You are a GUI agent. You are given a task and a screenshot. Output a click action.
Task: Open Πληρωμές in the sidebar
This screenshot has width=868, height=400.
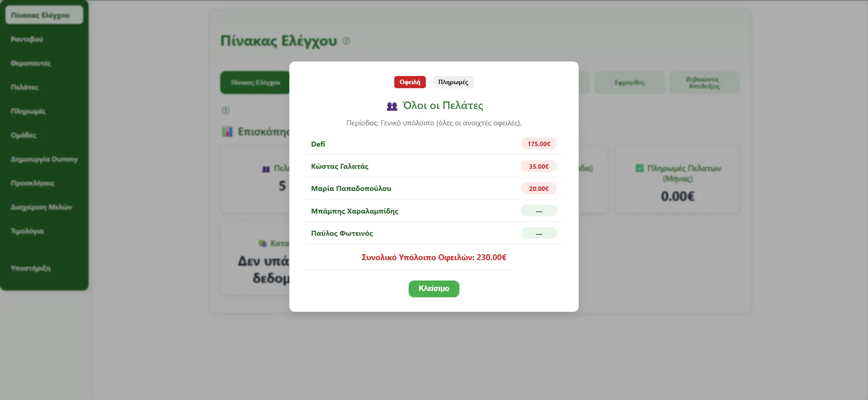coord(44,111)
